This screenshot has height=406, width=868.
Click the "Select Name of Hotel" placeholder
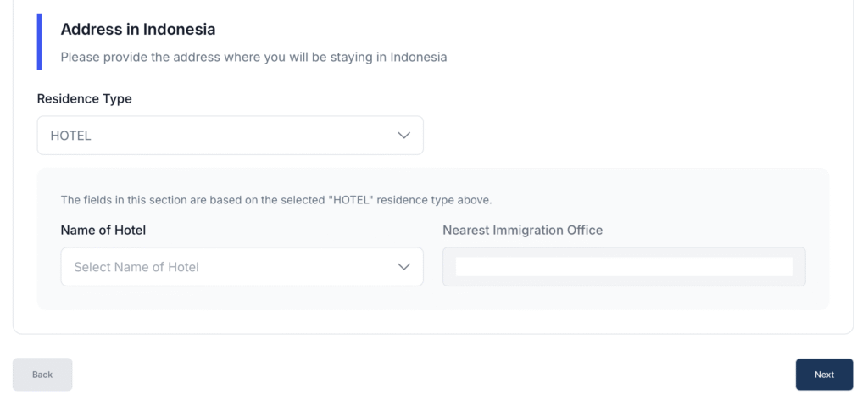[136, 267]
